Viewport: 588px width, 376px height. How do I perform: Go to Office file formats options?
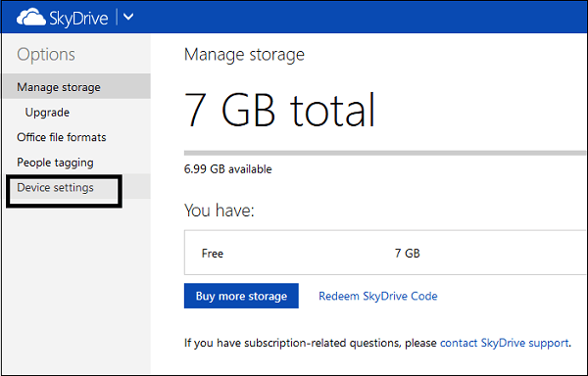pos(62,137)
